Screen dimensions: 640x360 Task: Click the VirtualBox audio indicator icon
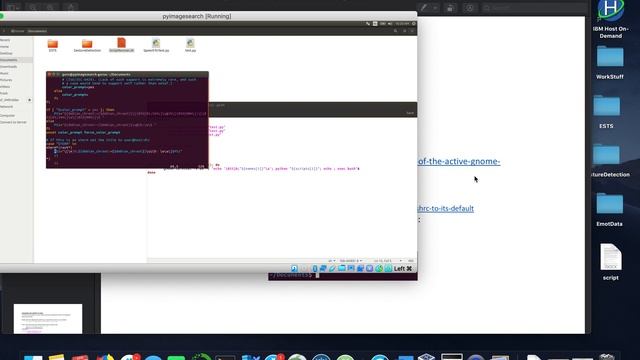coord(315,268)
